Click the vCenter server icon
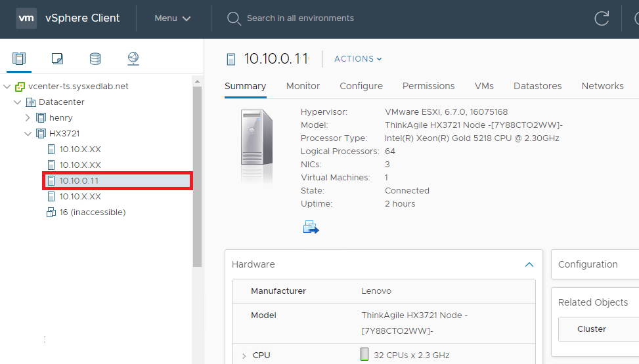 tap(20, 87)
